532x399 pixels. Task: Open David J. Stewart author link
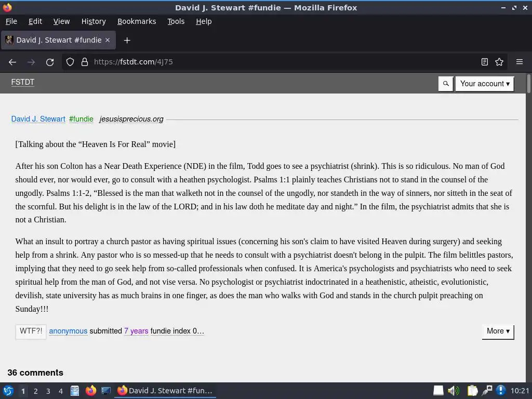[x=38, y=119]
